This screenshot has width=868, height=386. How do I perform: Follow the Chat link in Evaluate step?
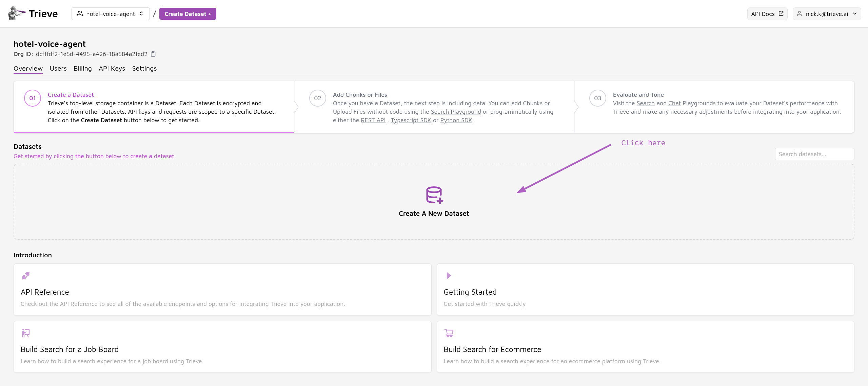point(674,103)
